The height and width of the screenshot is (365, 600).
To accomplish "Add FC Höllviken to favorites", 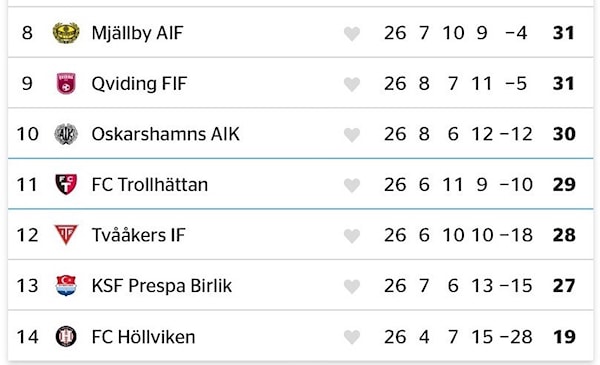I will 352,337.
